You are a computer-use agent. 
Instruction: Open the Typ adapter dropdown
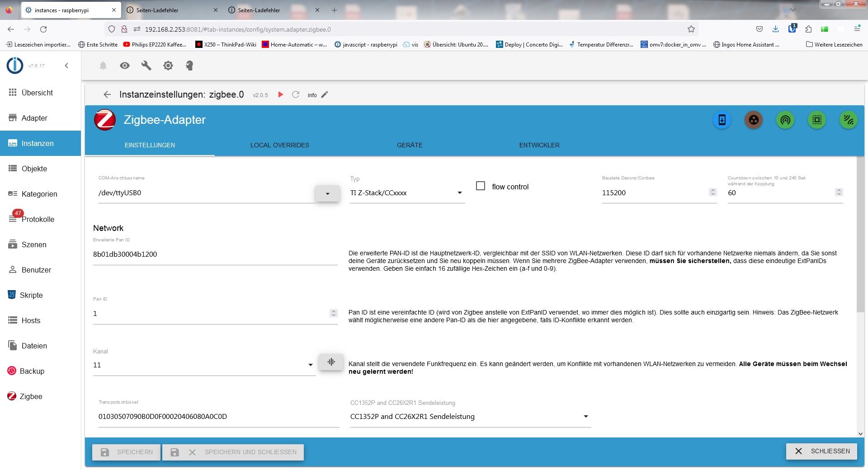pyautogui.click(x=407, y=193)
